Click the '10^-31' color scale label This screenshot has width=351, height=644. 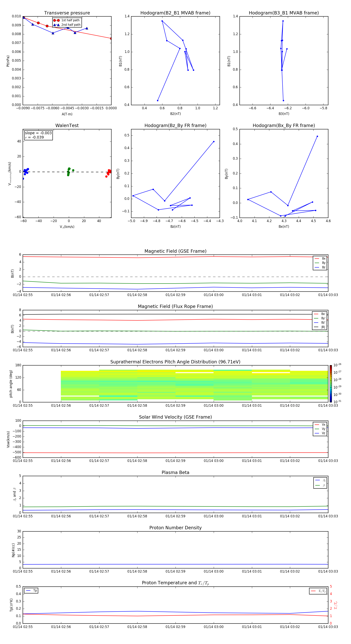[338, 402]
